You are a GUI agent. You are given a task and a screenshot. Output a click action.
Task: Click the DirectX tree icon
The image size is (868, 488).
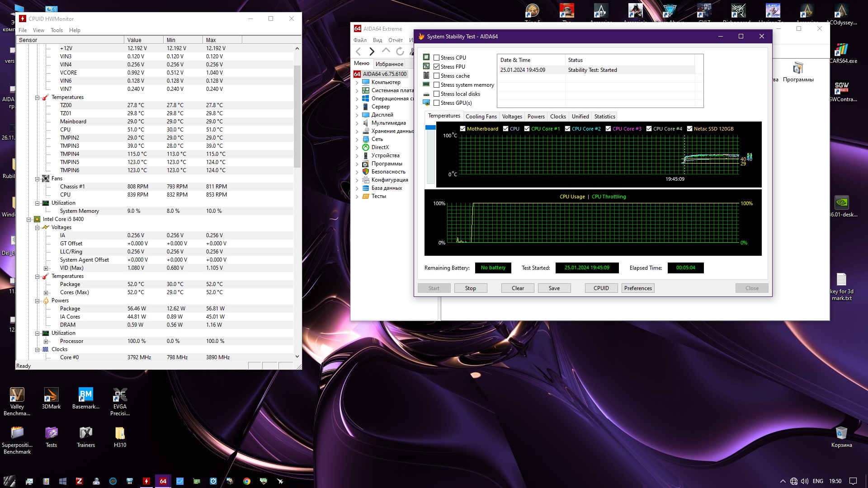[x=366, y=147]
